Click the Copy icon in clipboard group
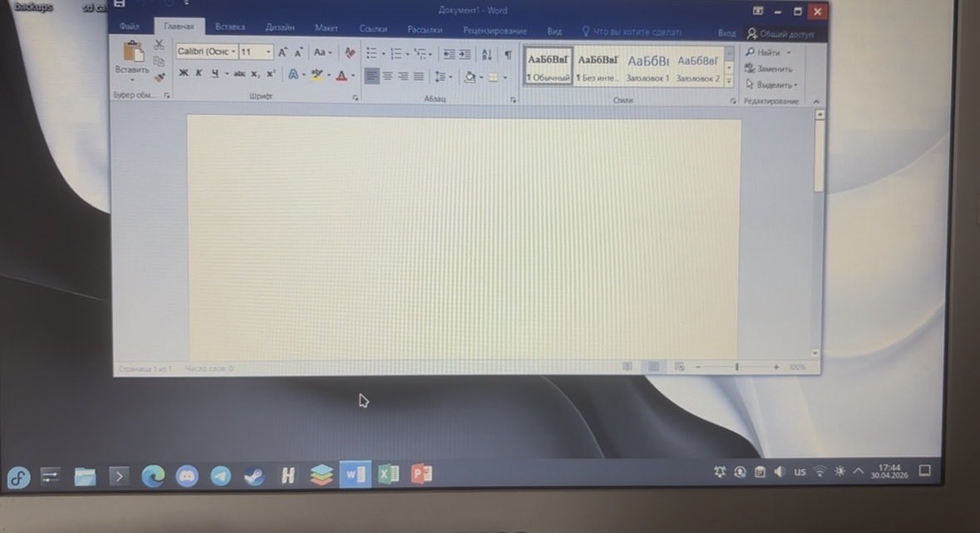This screenshot has height=533, width=980. tap(159, 61)
